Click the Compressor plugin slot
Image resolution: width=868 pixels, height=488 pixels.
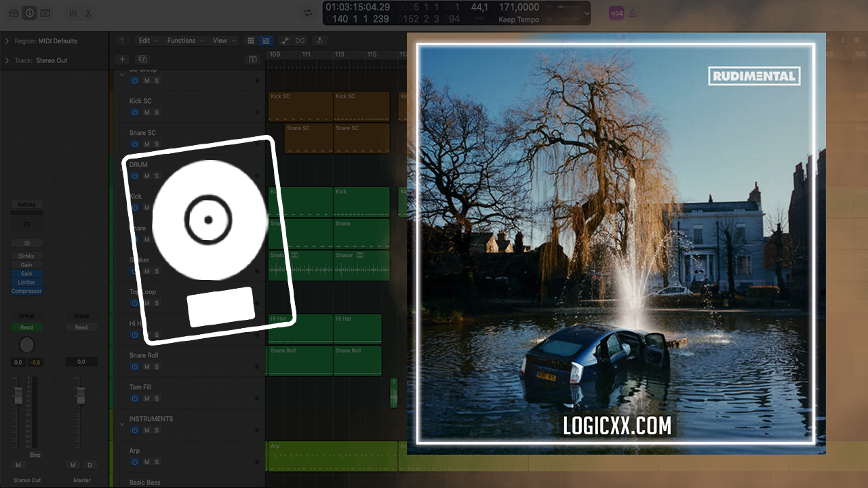26,291
